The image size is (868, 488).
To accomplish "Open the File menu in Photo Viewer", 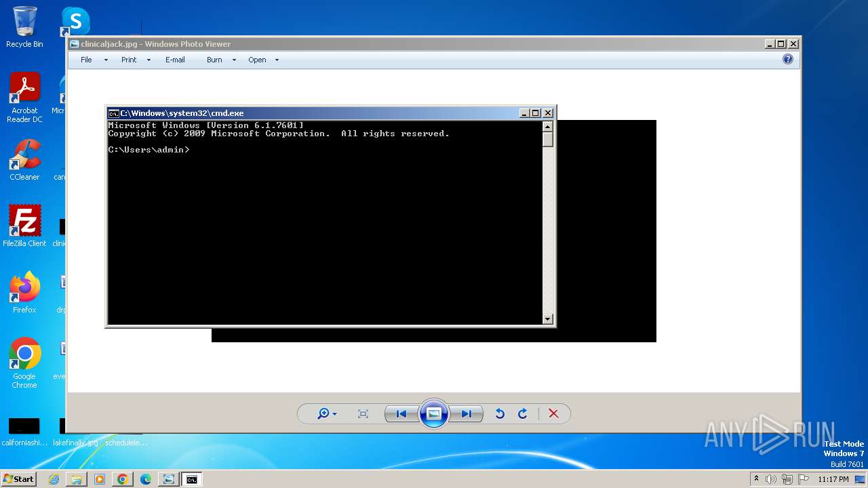I will tap(86, 60).
